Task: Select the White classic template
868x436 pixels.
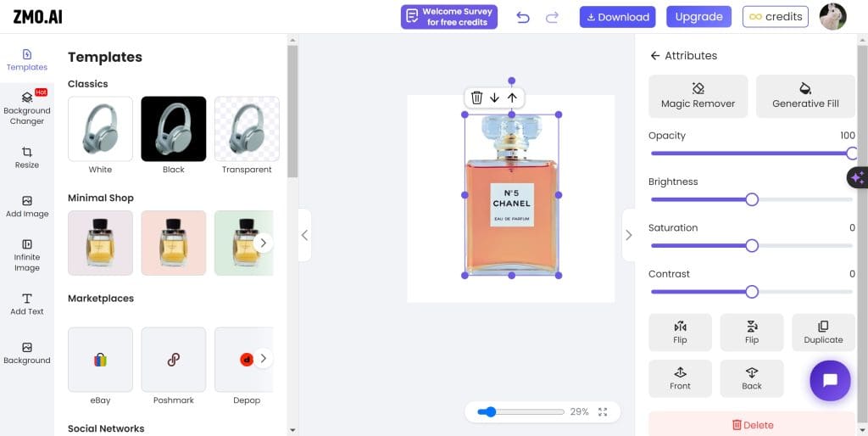Action: [100, 129]
